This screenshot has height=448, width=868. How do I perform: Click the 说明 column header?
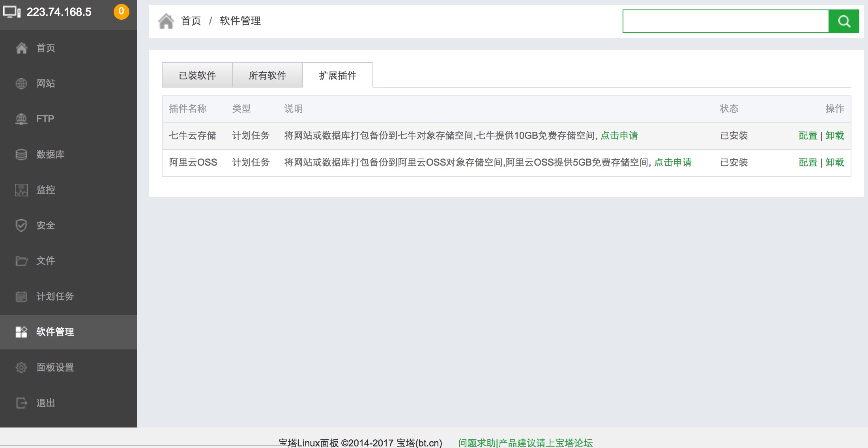tap(294, 109)
